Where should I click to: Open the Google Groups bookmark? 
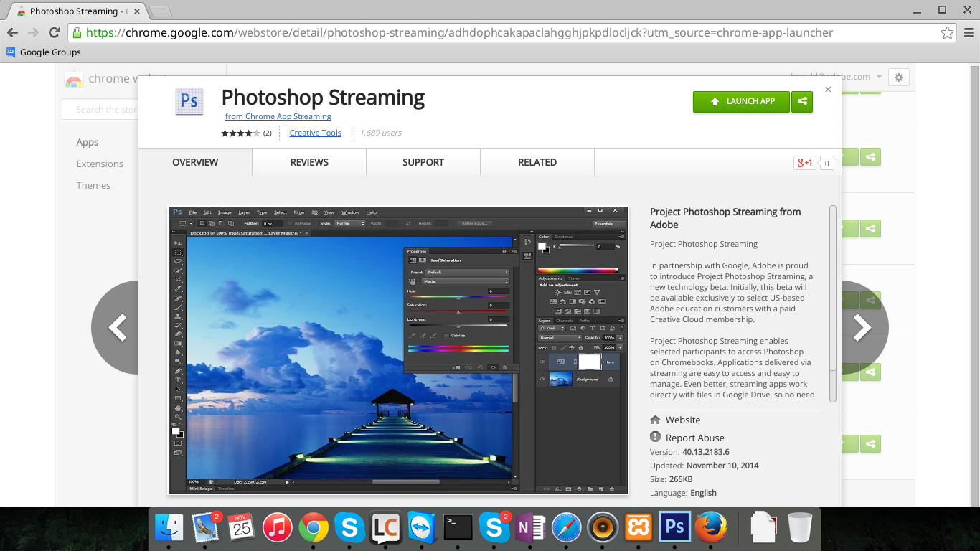coord(43,52)
